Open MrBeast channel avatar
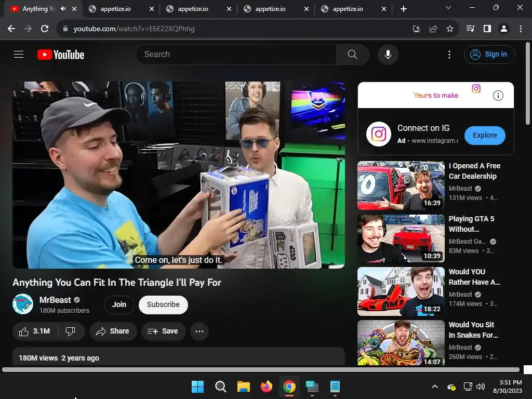 23,304
